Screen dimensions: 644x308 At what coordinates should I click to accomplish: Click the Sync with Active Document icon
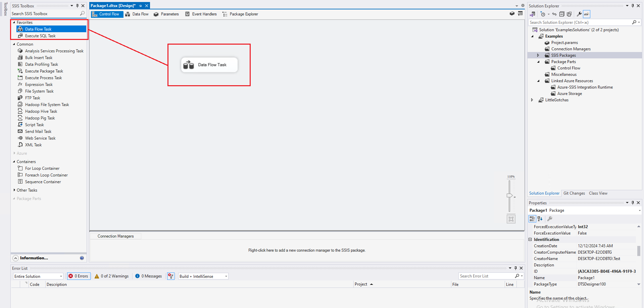(554, 14)
